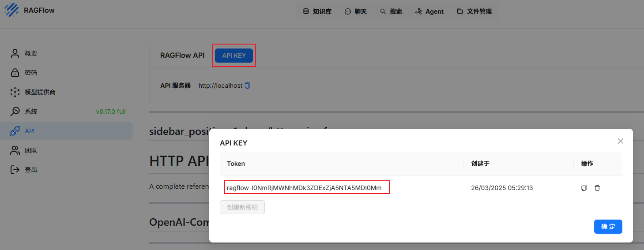Click the 文件管理 folder icon

click(460, 11)
